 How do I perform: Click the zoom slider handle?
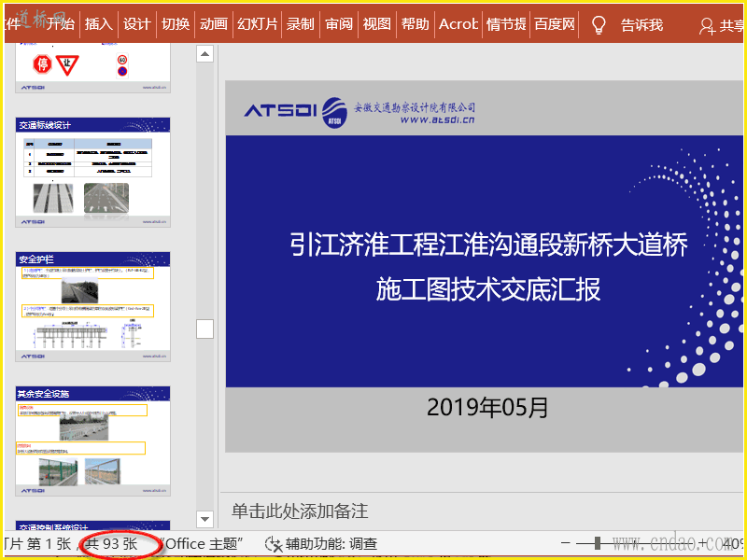[x=598, y=543]
